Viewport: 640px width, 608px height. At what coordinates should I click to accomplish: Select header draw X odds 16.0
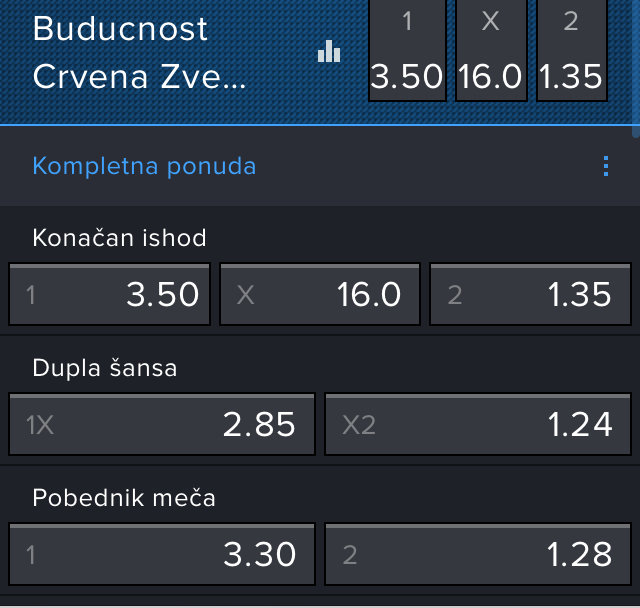[490, 52]
